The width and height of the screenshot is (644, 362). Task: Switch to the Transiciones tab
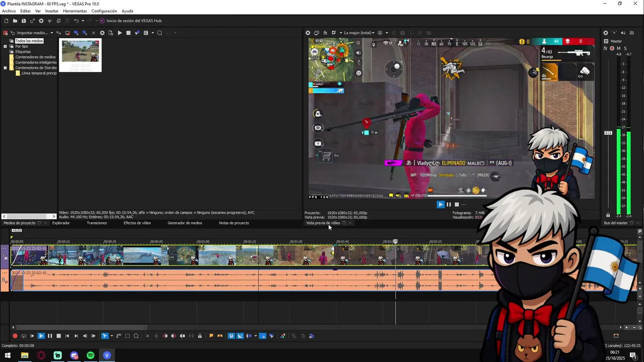click(x=97, y=223)
